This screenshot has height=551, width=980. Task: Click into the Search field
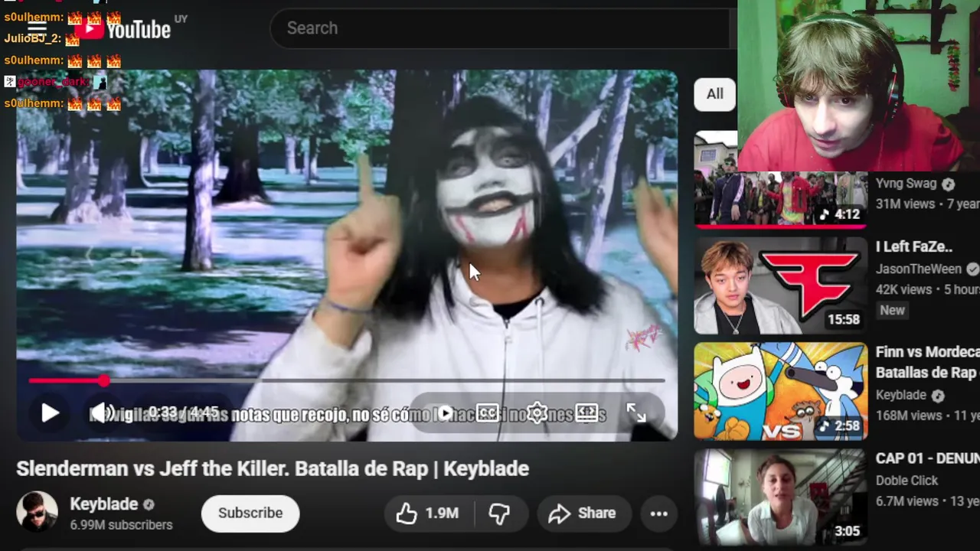click(501, 28)
